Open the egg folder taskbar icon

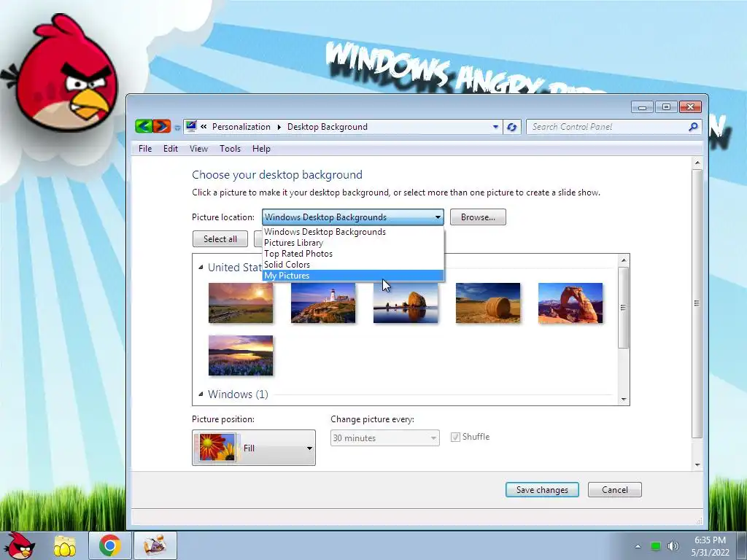[65, 545]
